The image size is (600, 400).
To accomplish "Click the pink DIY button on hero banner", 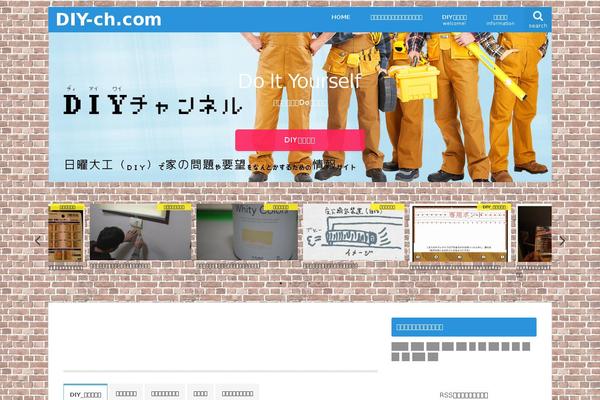I will point(300,140).
